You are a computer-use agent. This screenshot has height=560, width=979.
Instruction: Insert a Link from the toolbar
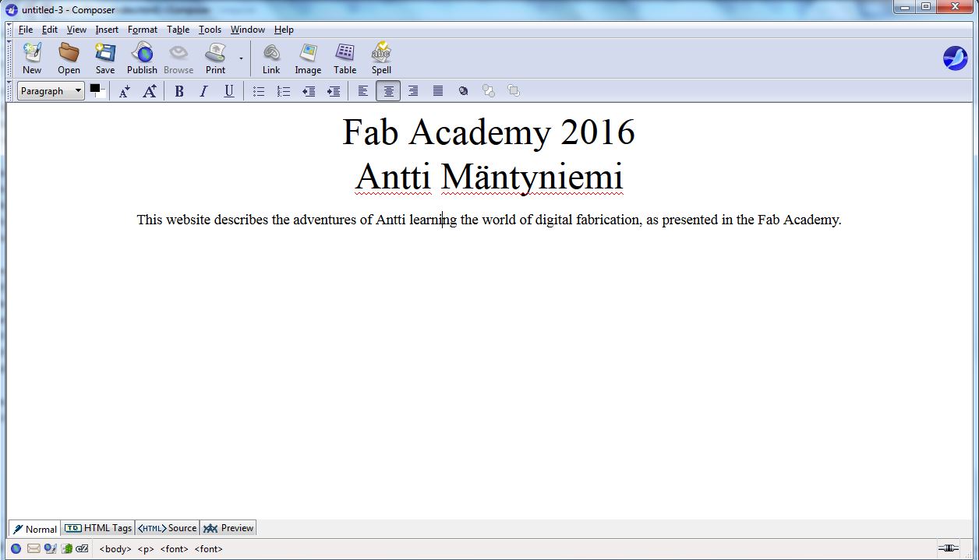click(271, 58)
